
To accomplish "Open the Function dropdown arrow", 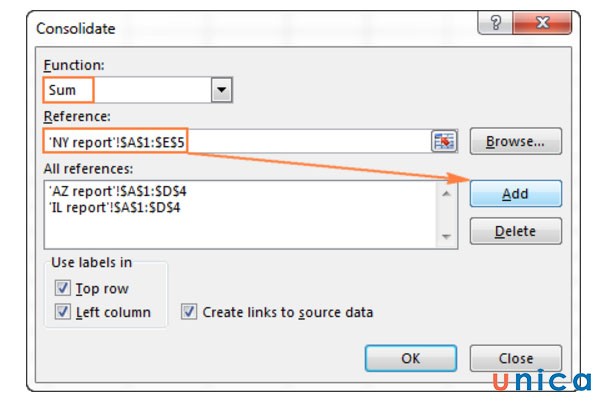I will pyautogui.click(x=221, y=91).
